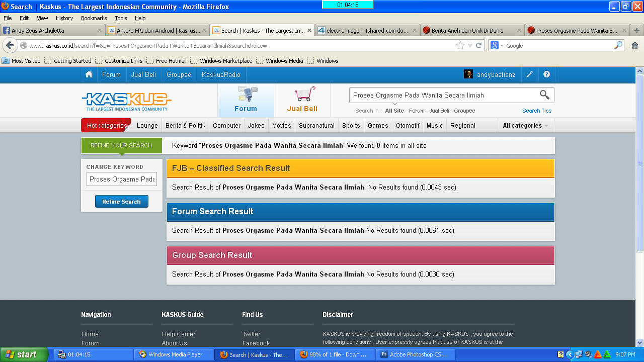The image size is (644, 362).
Task: Open the File menu
Action: tap(8, 18)
